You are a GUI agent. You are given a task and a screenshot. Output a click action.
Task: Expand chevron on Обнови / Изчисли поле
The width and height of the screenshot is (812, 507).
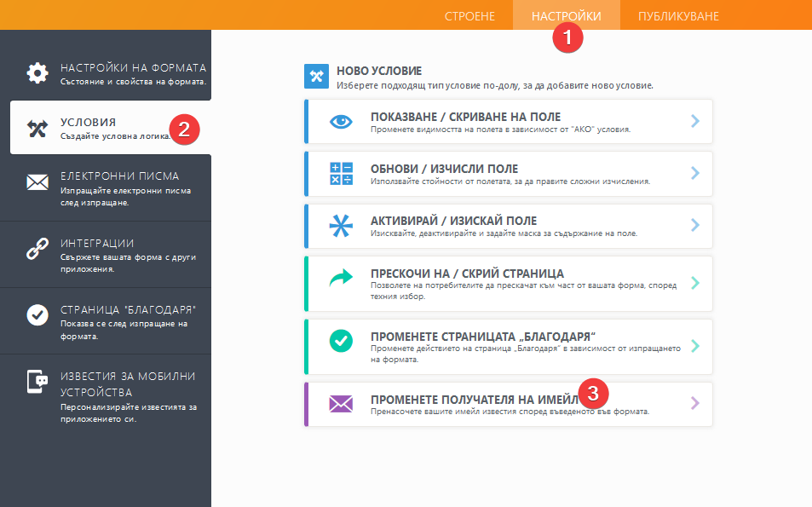click(x=695, y=173)
